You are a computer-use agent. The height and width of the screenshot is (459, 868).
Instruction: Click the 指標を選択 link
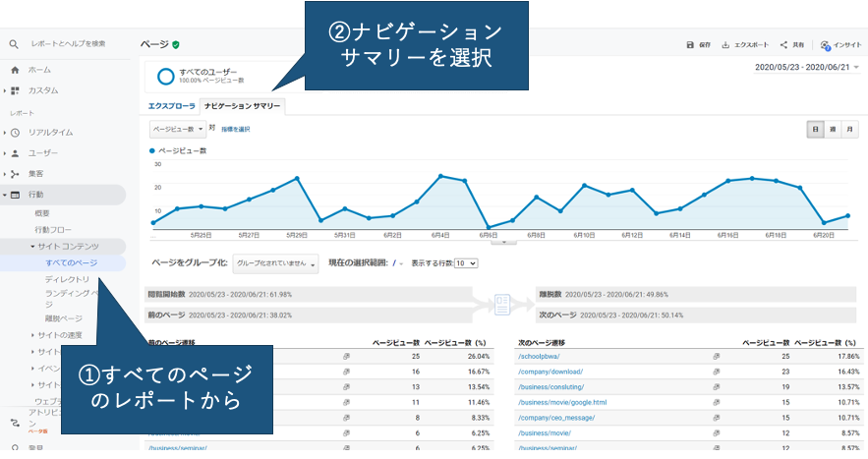coord(235,130)
